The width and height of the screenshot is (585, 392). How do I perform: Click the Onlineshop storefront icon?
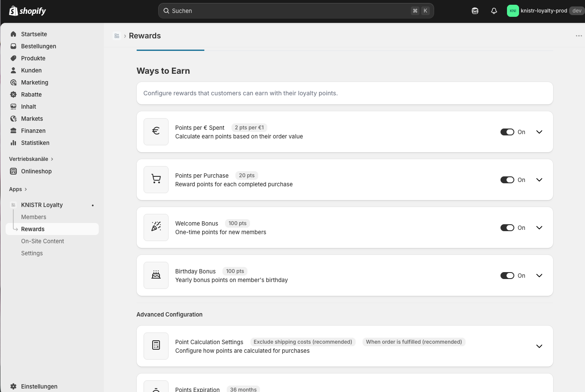point(13,171)
